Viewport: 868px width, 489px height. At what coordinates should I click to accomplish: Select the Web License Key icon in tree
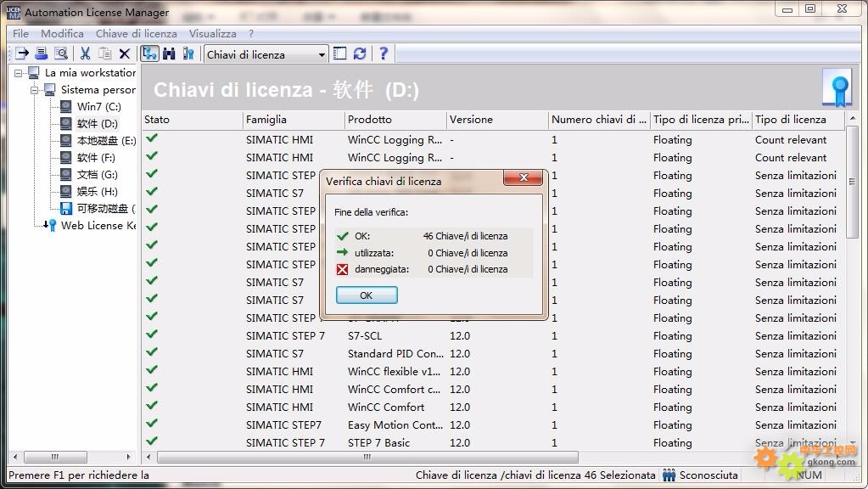51,225
